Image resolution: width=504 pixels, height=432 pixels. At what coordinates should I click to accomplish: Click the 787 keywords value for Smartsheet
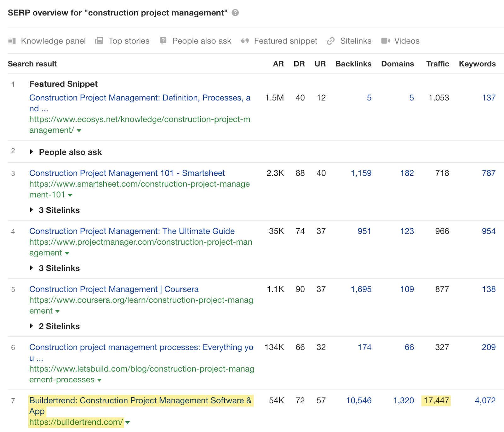click(488, 173)
